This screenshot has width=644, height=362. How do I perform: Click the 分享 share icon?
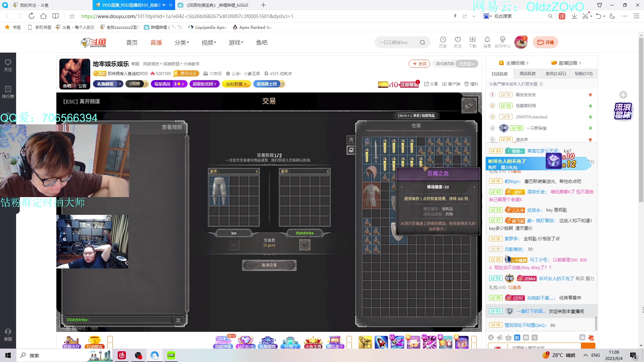pyautogui.click(x=431, y=84)
